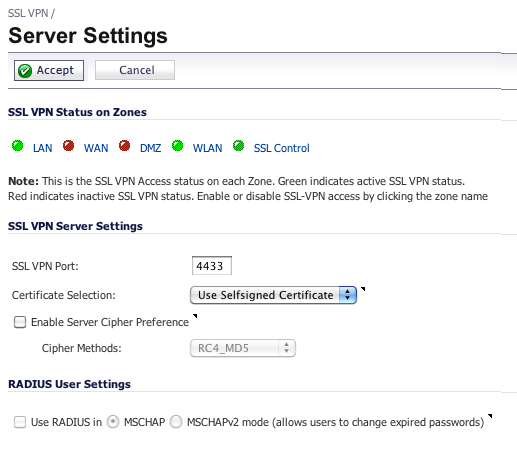Toggle SSL VPN access on WAN zone

pos(96,148)
